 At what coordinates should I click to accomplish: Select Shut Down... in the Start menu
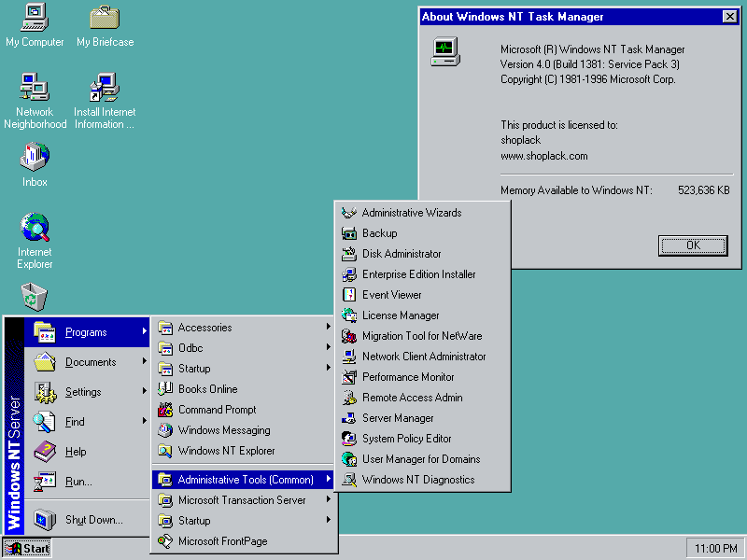coord(87,520)
